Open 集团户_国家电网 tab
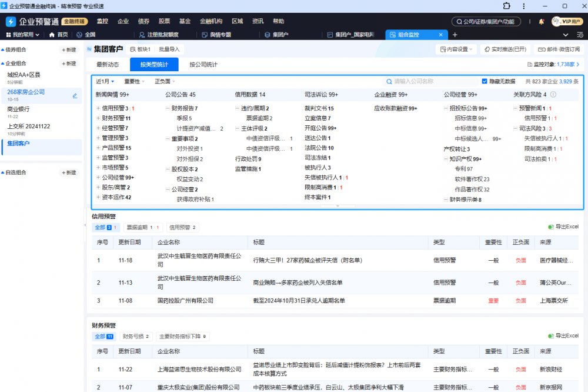 [x=351, y=35]
